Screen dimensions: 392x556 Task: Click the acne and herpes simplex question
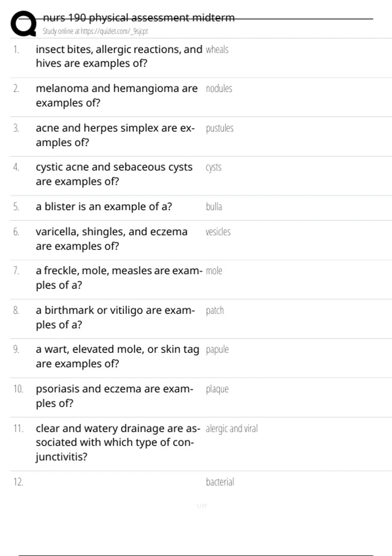115,135
